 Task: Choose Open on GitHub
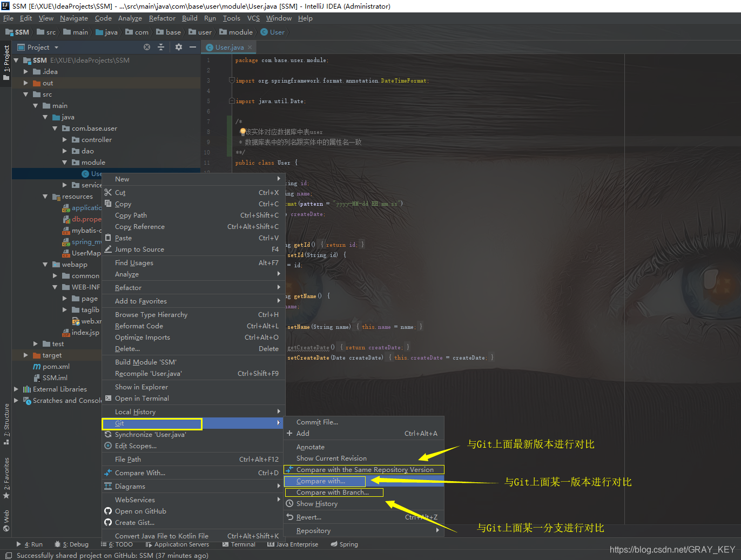point(192,511)
